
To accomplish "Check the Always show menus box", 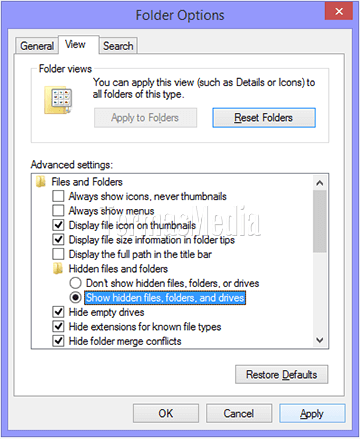I will click(58, 211).
